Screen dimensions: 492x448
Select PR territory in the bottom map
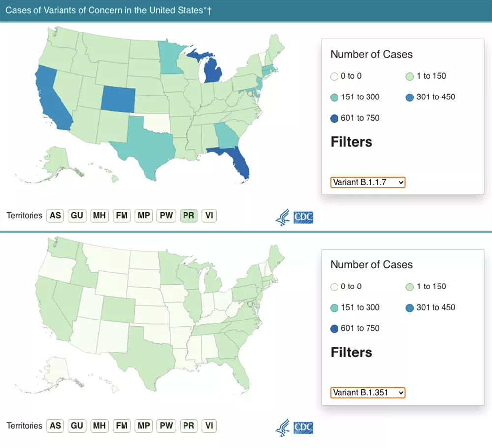(x=188, y=426)
